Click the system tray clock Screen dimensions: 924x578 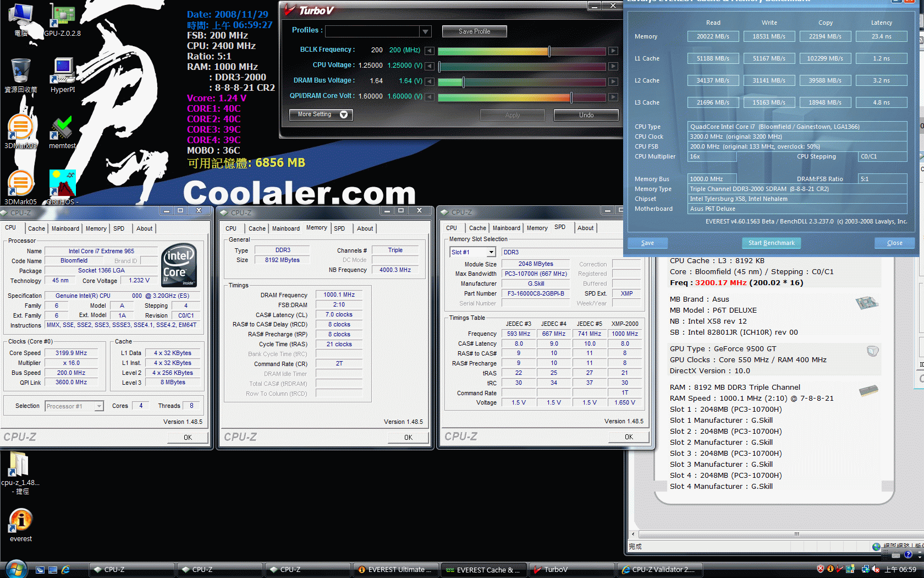(900, 570)
